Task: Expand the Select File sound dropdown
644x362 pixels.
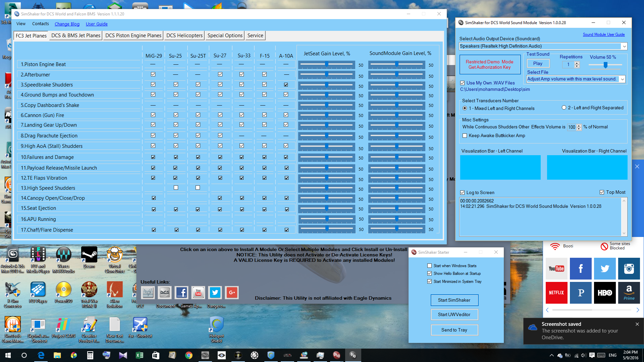Action: coord(623,79)
